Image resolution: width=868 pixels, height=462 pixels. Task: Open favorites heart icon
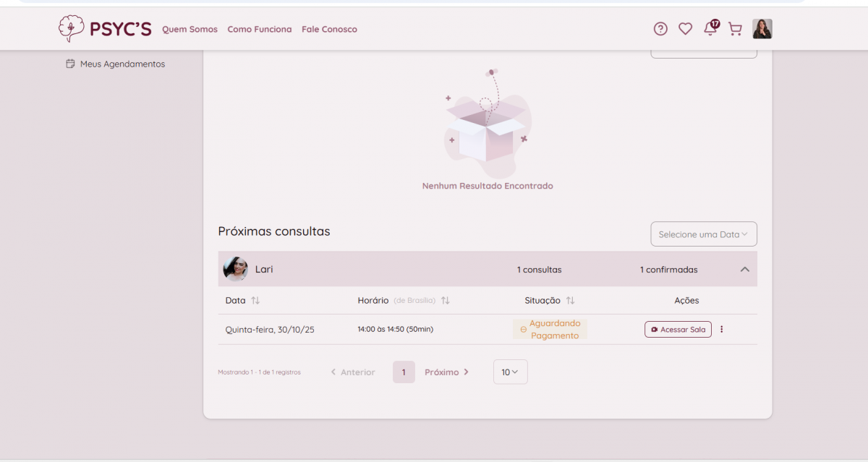(685, 29)
